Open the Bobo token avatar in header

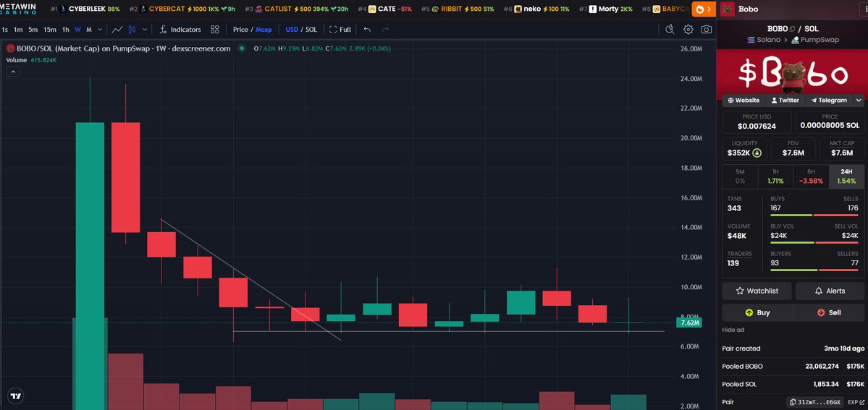tap(728, 9)
